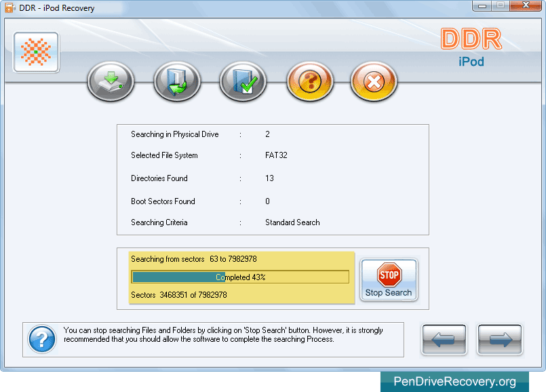546x392 pixels.
Task: Click the 'Standard Search' criteria value
Action: pos(292,222)
